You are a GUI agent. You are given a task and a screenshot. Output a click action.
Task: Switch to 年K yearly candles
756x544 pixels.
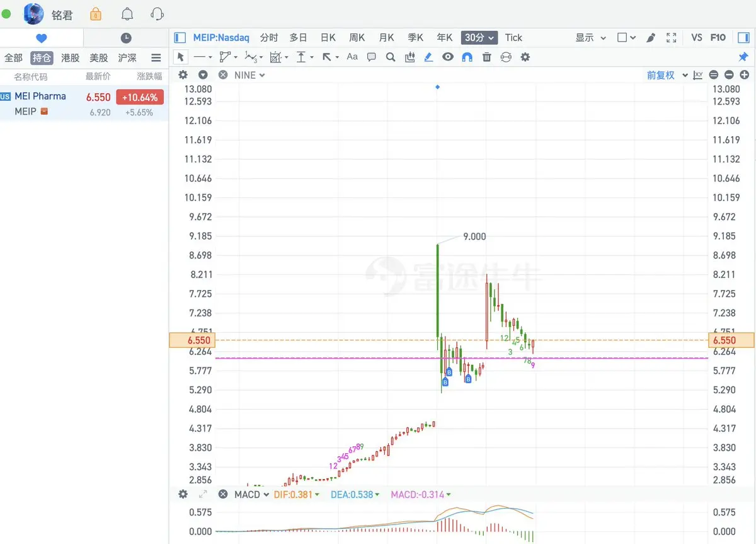click(x=445, y=38)
